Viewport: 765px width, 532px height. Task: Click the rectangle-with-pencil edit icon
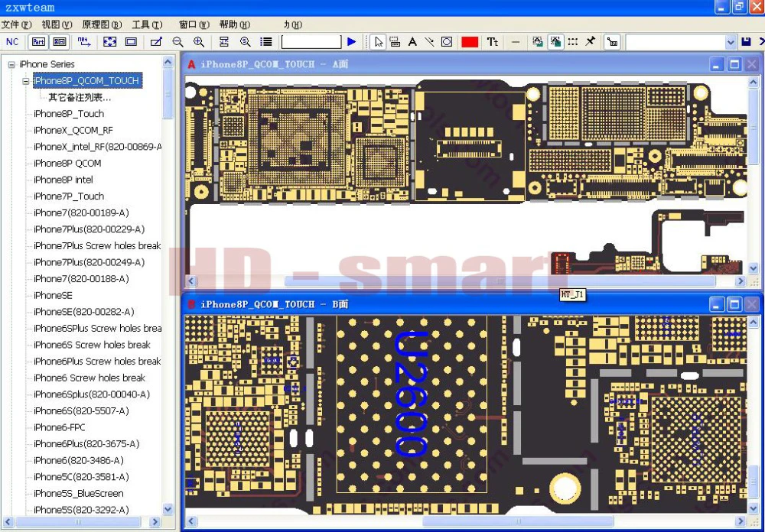click(x=156, y=42)
